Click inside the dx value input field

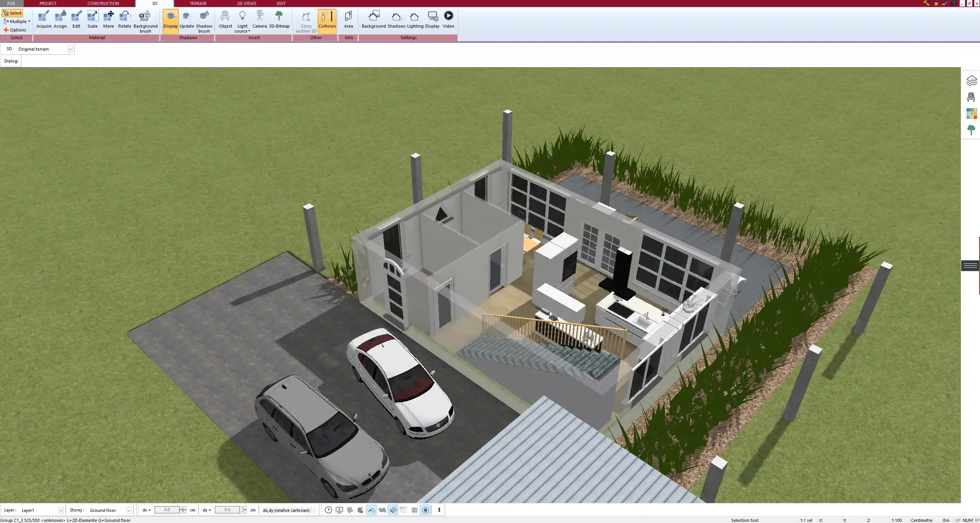coord(168,510)
